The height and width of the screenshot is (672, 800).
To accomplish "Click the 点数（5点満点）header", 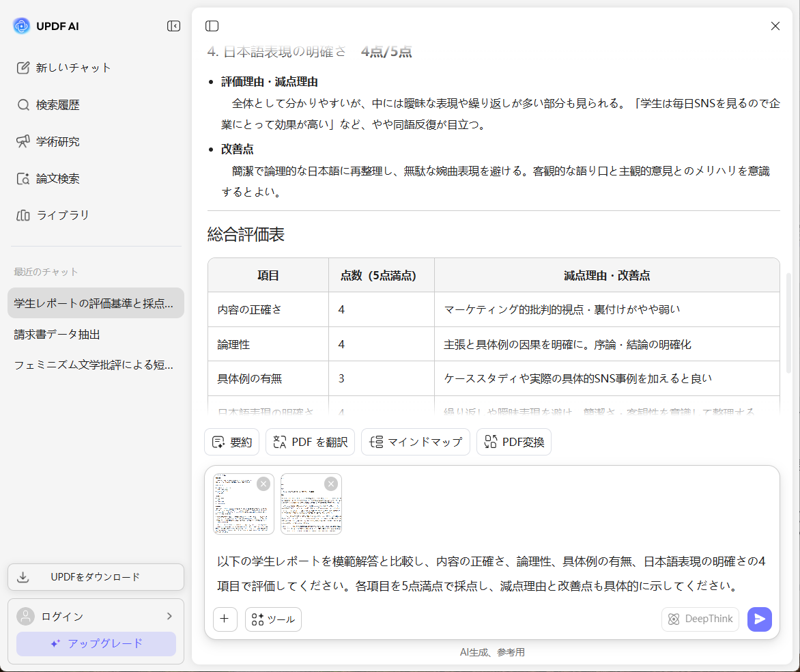I will tap(382, 275).
